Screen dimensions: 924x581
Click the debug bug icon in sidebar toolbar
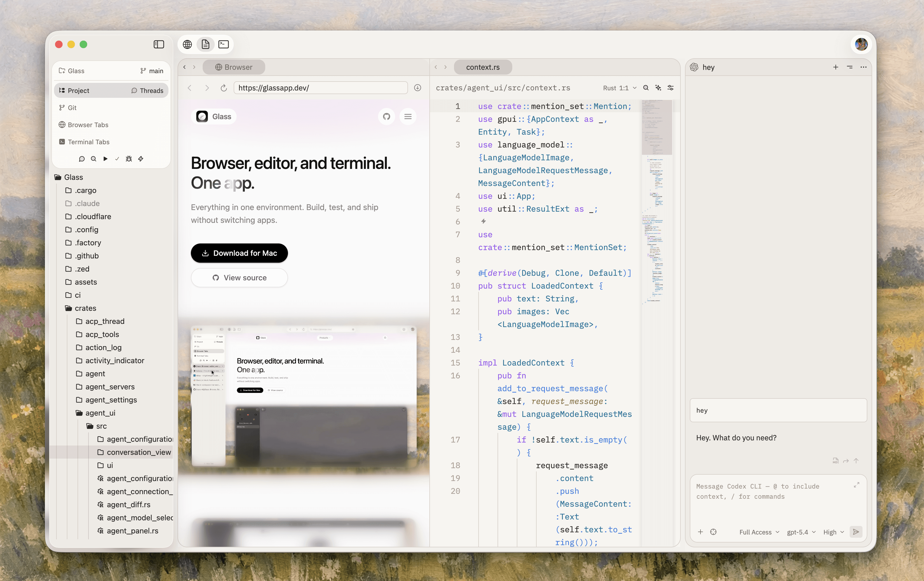[129, 159]
